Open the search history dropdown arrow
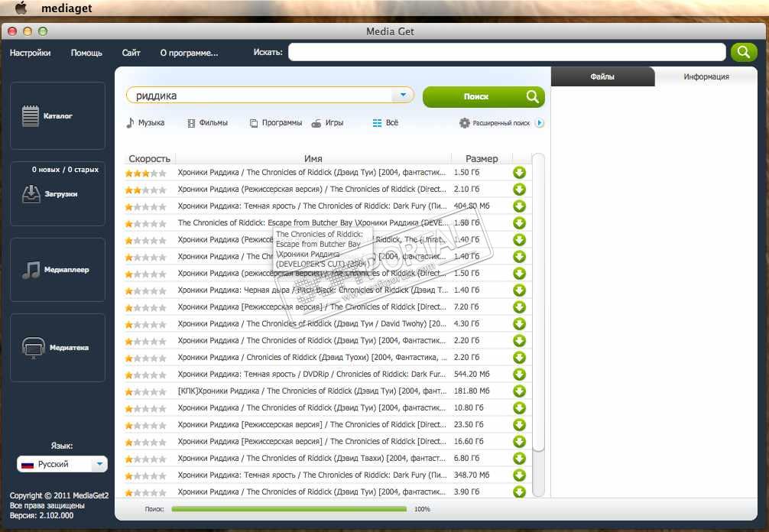This screenshot has width=769, height=532. 403,95
